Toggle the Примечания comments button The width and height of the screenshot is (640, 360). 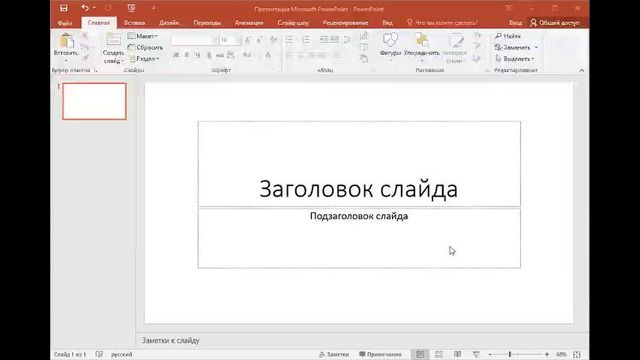pos(380,354)
